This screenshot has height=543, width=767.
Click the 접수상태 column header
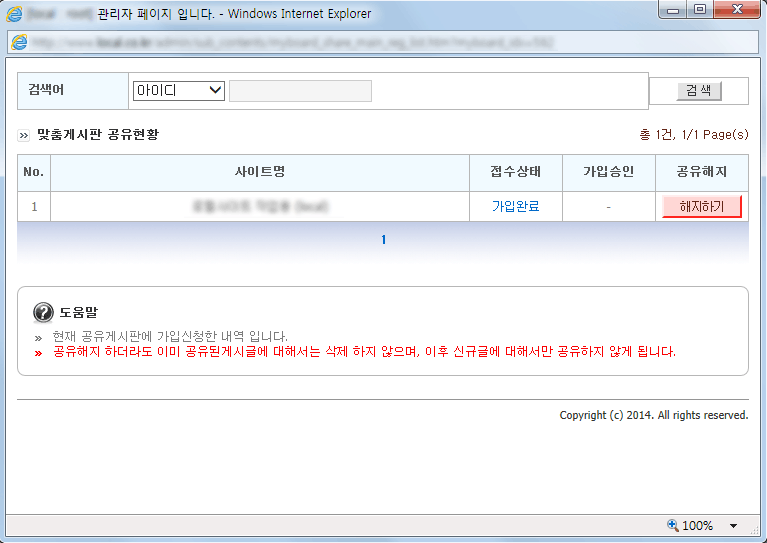point(516,172)
